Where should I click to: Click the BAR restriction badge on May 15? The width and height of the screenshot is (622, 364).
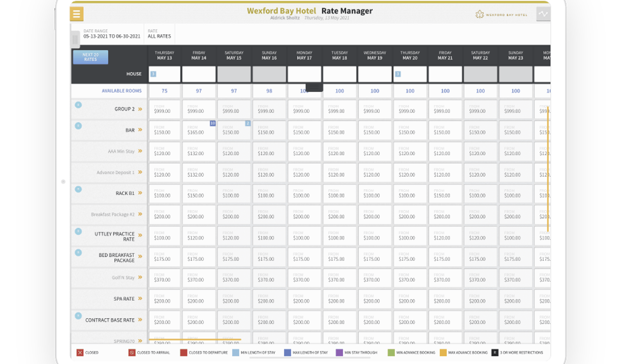point(248,123)
